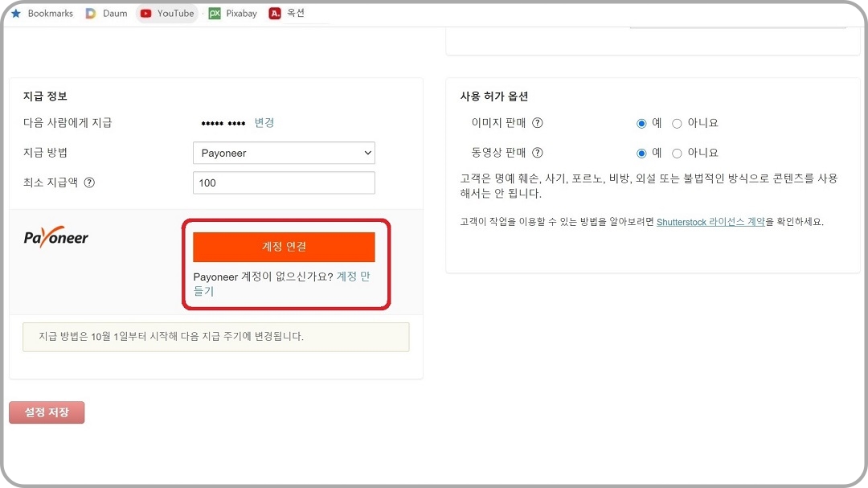Screen dimensions: 868x488
Task: Open the YouTube bookmark
Action: pos(166,14)
